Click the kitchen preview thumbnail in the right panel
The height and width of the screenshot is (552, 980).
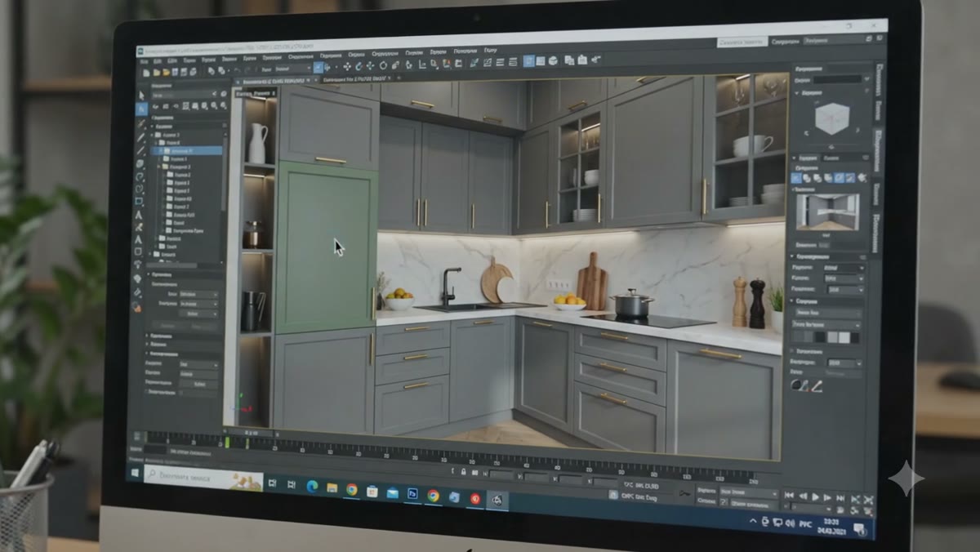(827, 213)
